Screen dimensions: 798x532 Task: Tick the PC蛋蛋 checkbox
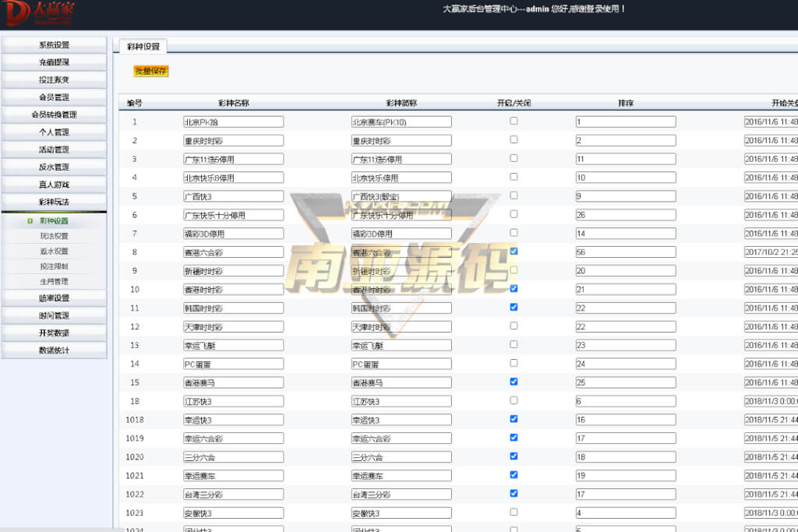514,363
